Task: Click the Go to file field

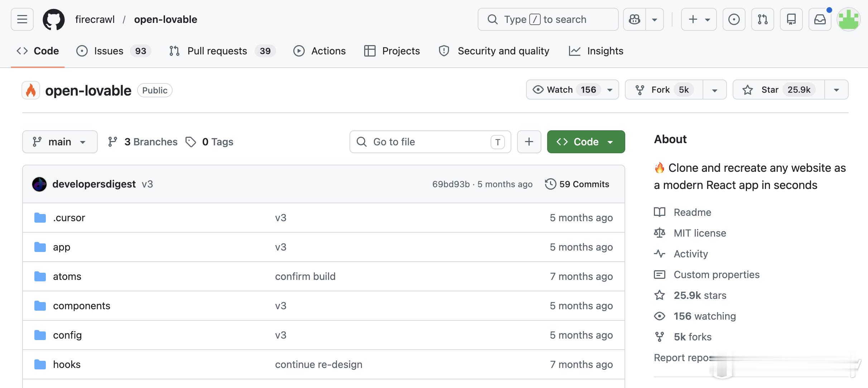Action: point(430,142)
